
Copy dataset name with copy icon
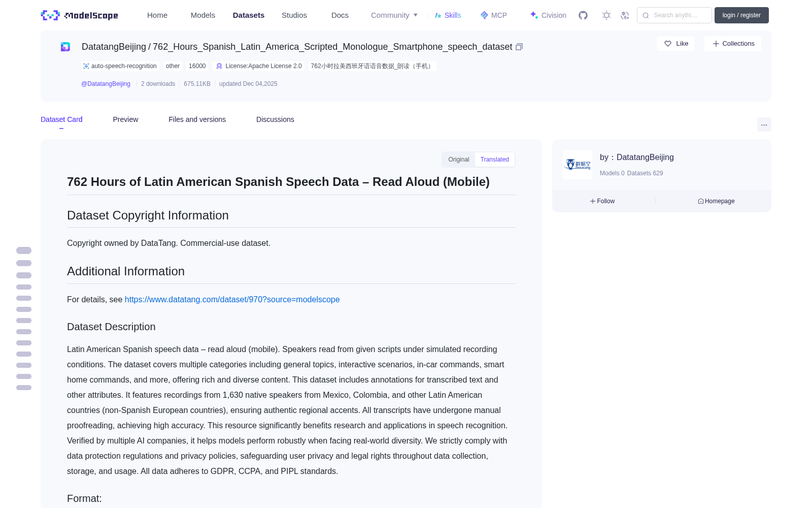tap(519, 47)
